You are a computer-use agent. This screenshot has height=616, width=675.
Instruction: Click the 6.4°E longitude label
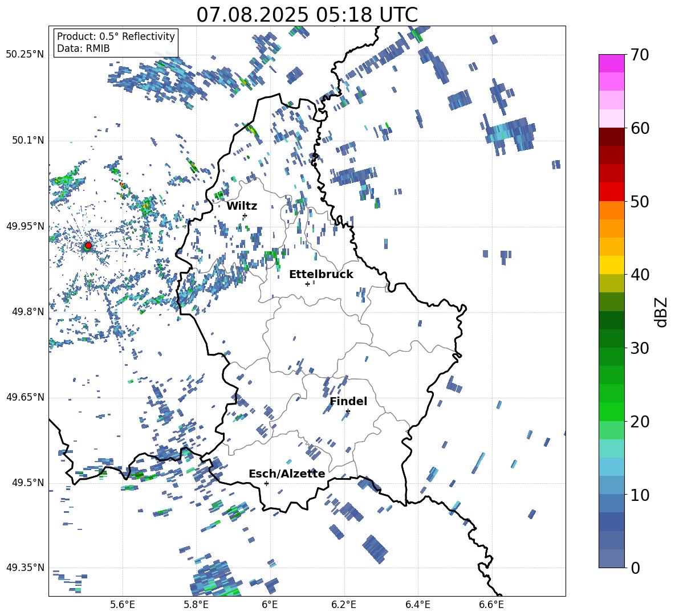pos(417,605)
